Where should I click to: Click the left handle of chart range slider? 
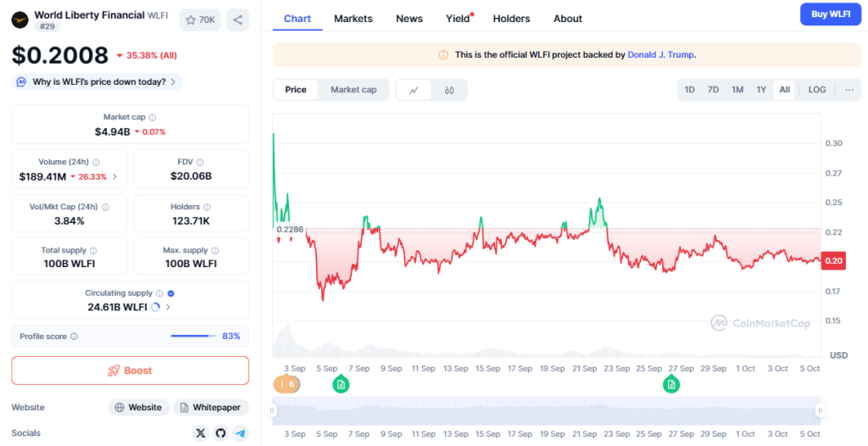point(273,411)
